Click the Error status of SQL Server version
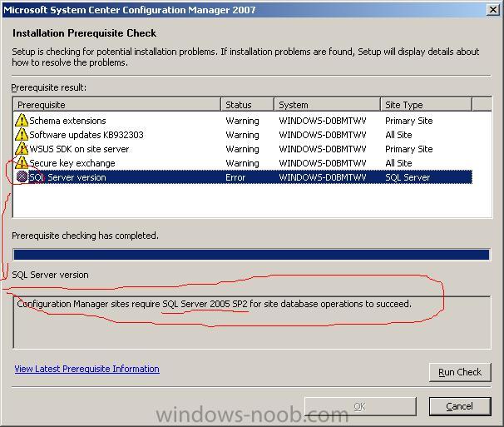Screen dimensions: 504x427 235,177
